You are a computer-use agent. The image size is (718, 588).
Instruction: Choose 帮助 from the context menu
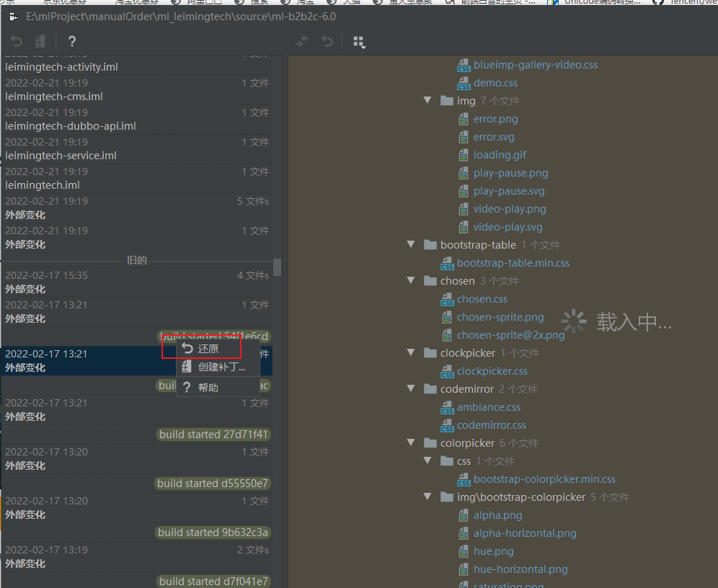coord(218,388)
